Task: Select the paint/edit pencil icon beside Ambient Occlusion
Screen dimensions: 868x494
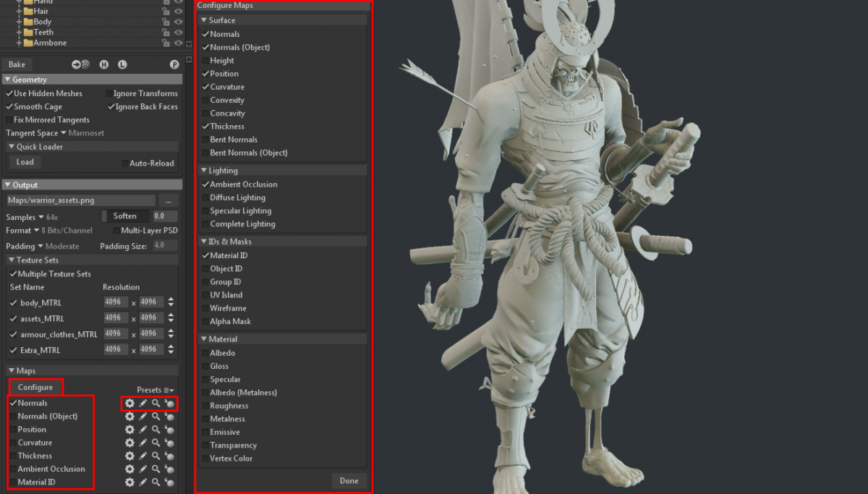Action: click(x=143, y=469)
